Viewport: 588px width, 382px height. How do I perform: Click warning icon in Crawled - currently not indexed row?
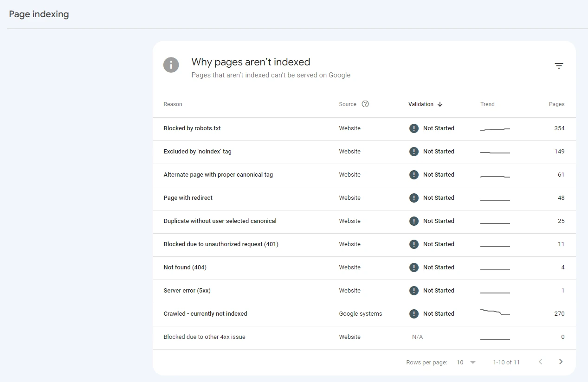coord(414,314)
